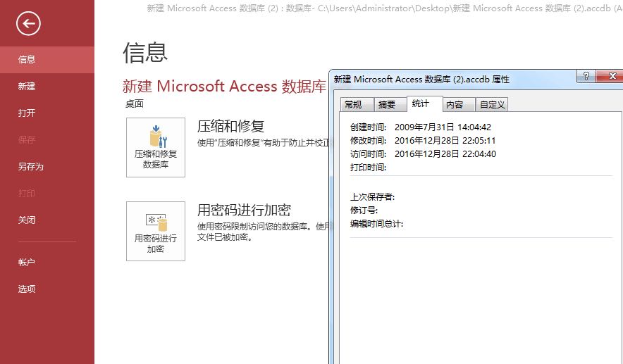
Task: Click the help question mark in properties dialog
Action: click(x=586, y=76)
